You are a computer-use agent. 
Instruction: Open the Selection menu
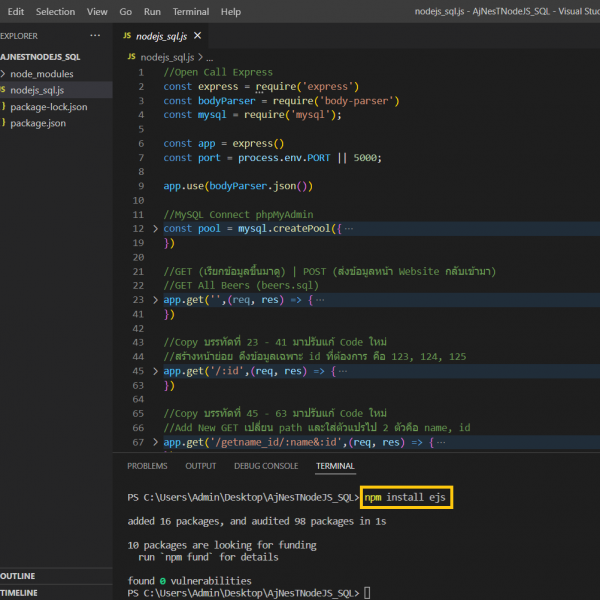[x=55, y=12]
